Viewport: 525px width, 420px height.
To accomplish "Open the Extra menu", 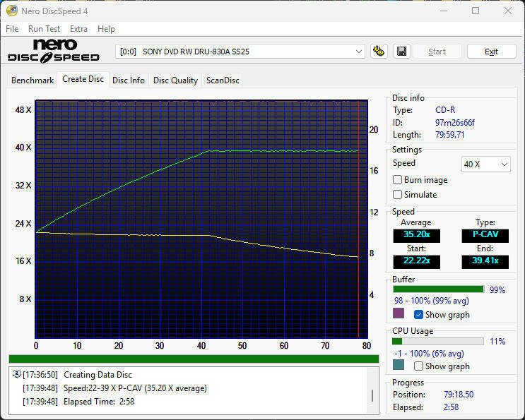I will [x=78, y=29].
